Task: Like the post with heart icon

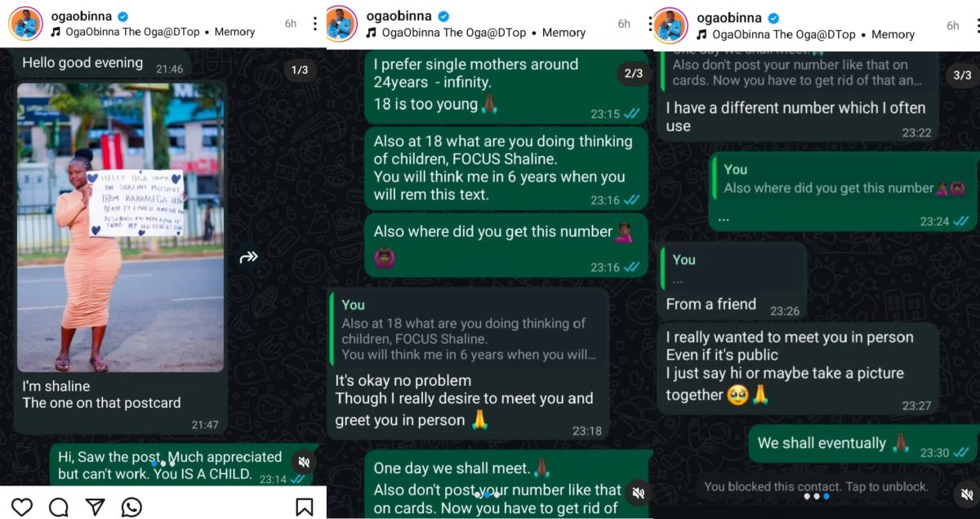Action: point(22,507)
